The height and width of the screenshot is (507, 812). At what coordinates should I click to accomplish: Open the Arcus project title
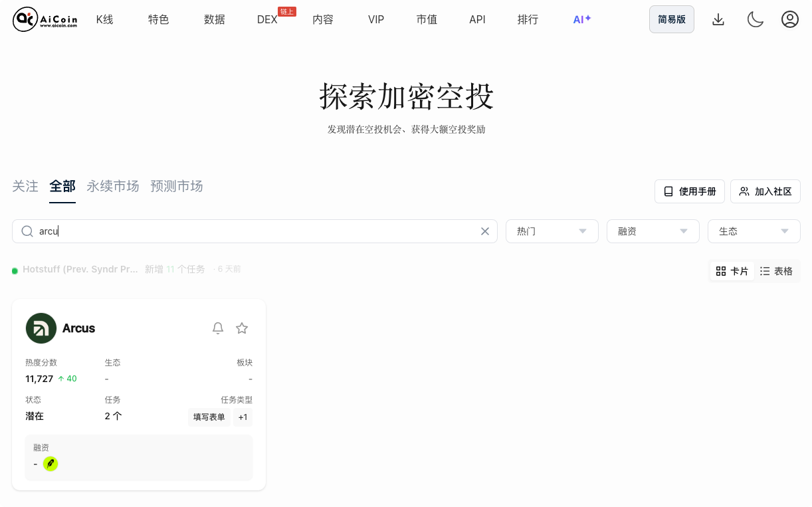click(x=78, y=328)
